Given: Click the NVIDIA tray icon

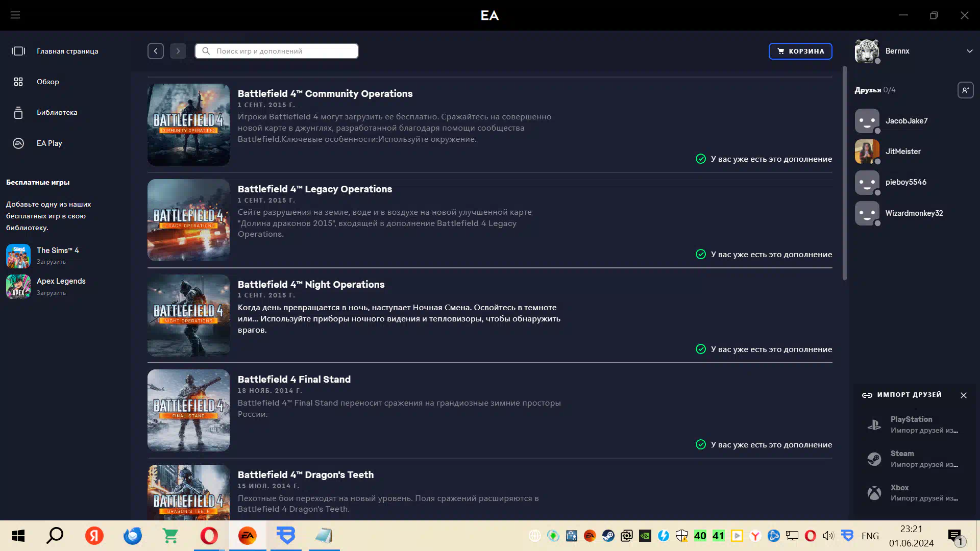Looking at the screenshot, I should point(645,536).
